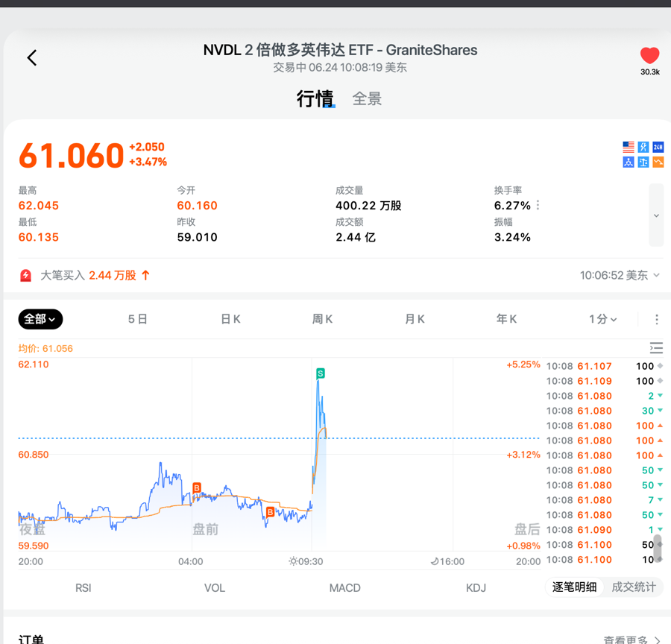Toggle the RSI indicator
The image size is (671, 644).
[x=84, y=588]
